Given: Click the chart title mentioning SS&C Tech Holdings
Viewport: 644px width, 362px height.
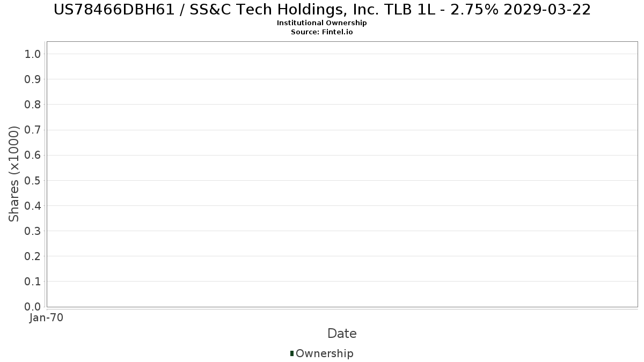Looking at the screenshot, I should click(322, 10).
